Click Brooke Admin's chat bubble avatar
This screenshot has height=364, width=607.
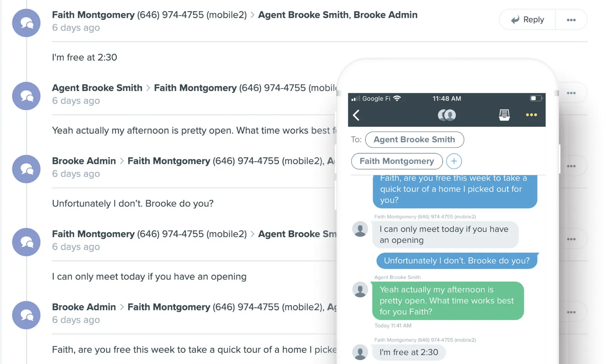(x=26, y=169)
